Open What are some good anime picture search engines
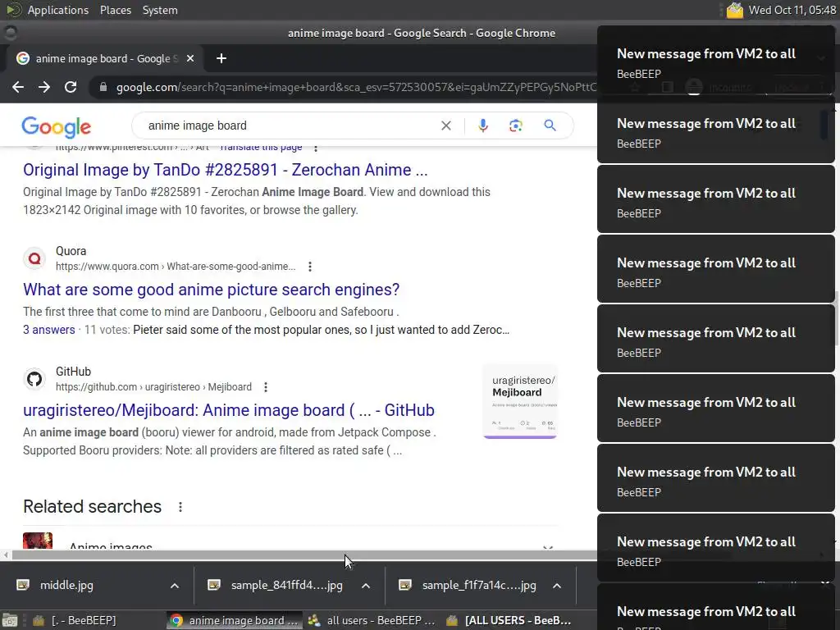 coord(211,290)
